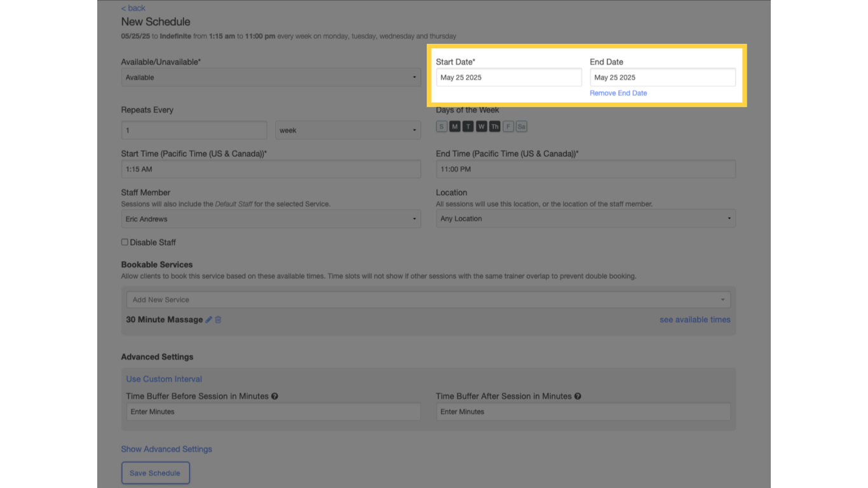Click the Save Schedule button

pos(155,473)
